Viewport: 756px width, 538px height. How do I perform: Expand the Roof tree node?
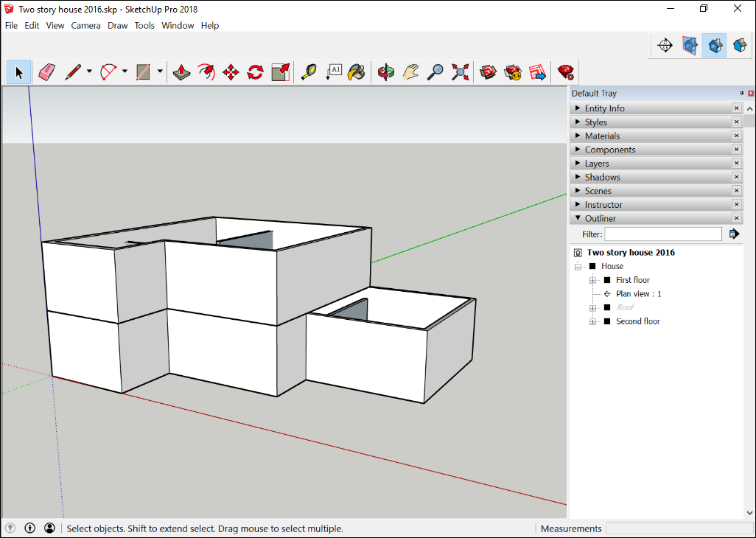[592, 307]
